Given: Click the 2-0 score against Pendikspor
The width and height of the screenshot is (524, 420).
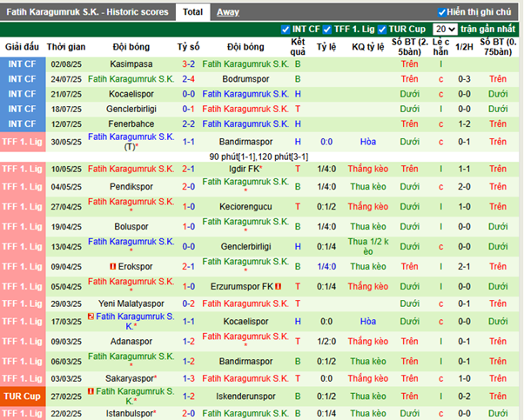Looking at the screenshot, I should click(189, 187).
